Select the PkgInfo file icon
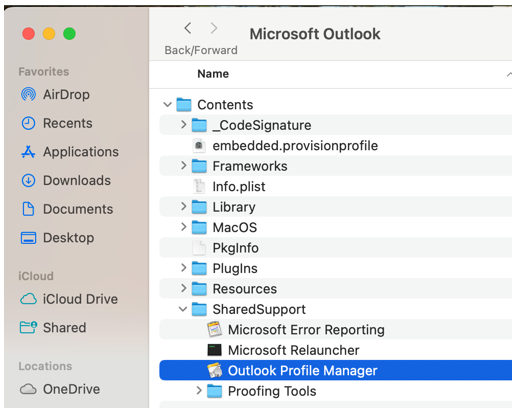Image resolution: width=520 pixels, height=418 pixels. (199, 248)
